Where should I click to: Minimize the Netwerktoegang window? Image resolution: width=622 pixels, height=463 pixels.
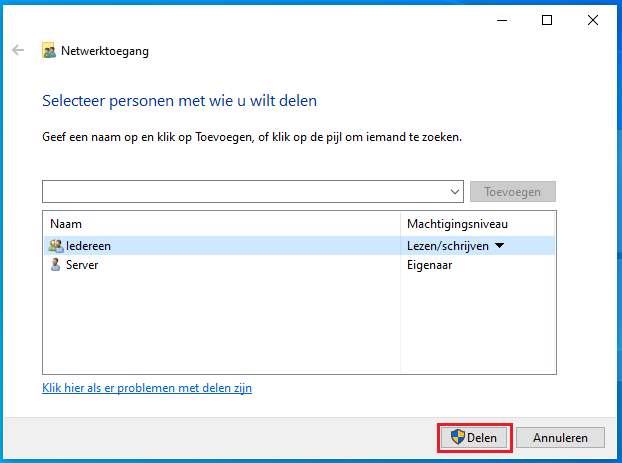coord(502,20)
